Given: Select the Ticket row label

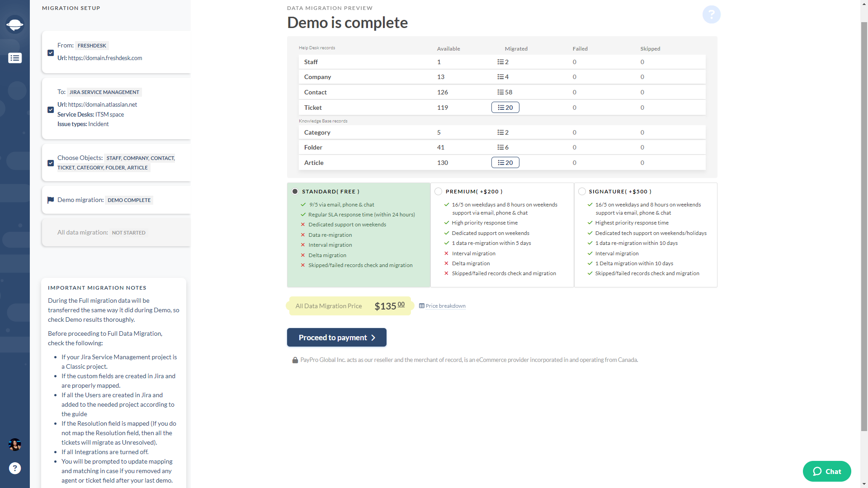Looking at the screenshot, I should pos(313,108).
